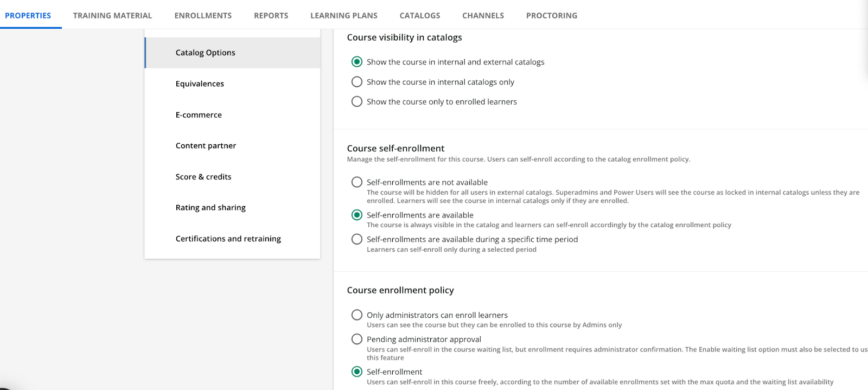Open Rating and sharing settings
Image resolution: width=868 pixels, height=390 pixels.
click(x=210, y=207)
